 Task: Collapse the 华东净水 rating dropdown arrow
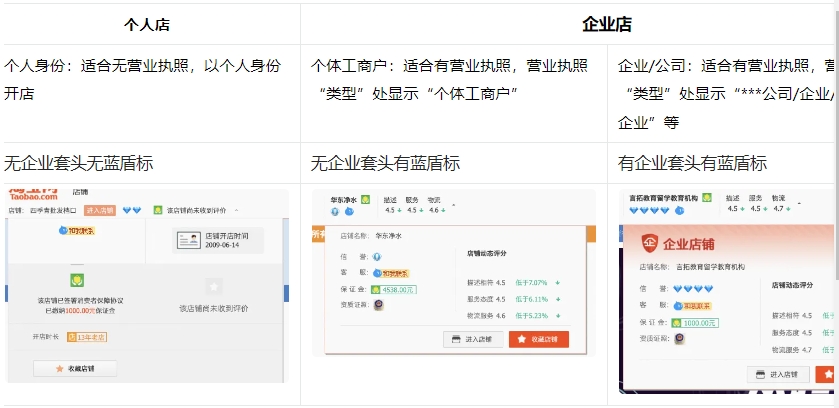(x=453, y=205)
